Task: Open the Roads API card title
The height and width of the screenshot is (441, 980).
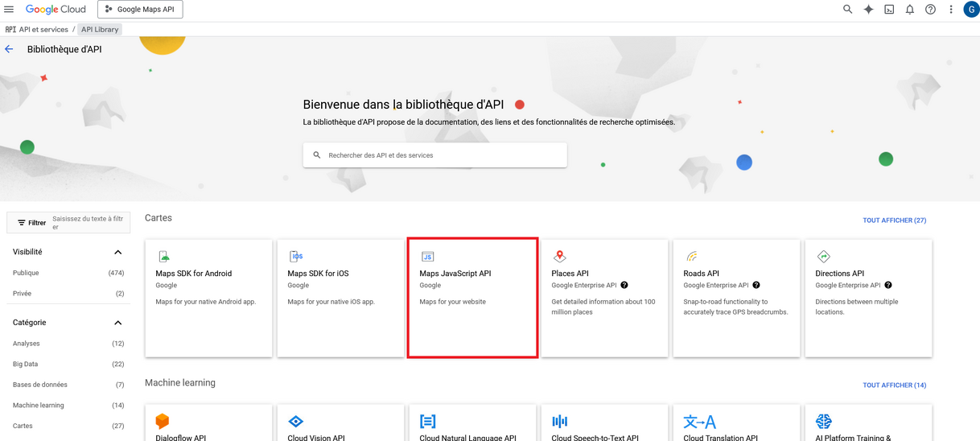Action: tap(701, 274)
